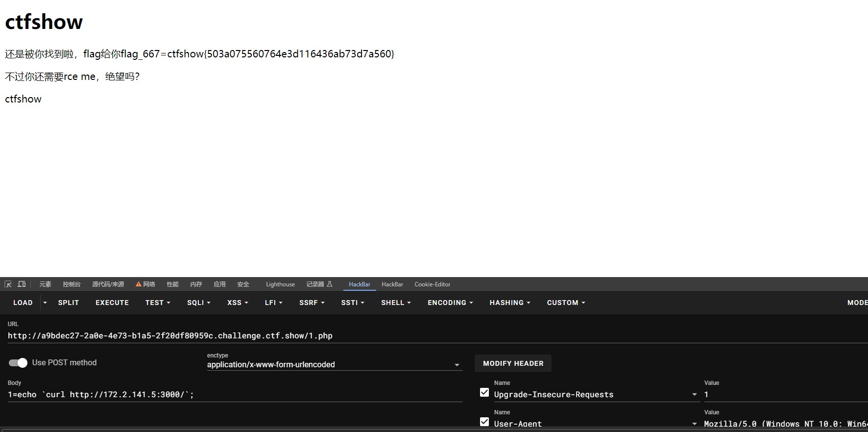Select the active HackBar tab
This screenshot has height=432, width=868.
click(360, 284)
